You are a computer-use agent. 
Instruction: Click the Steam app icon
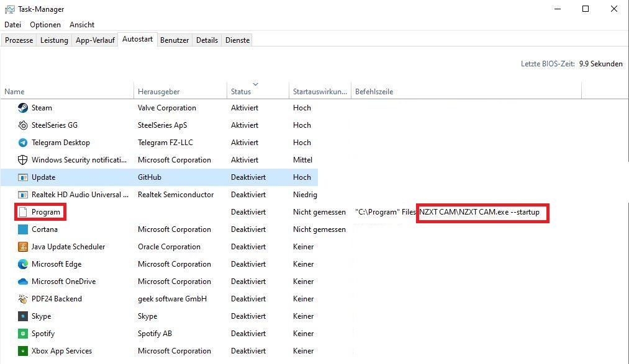pyautogui.click(x=23, y=108)
